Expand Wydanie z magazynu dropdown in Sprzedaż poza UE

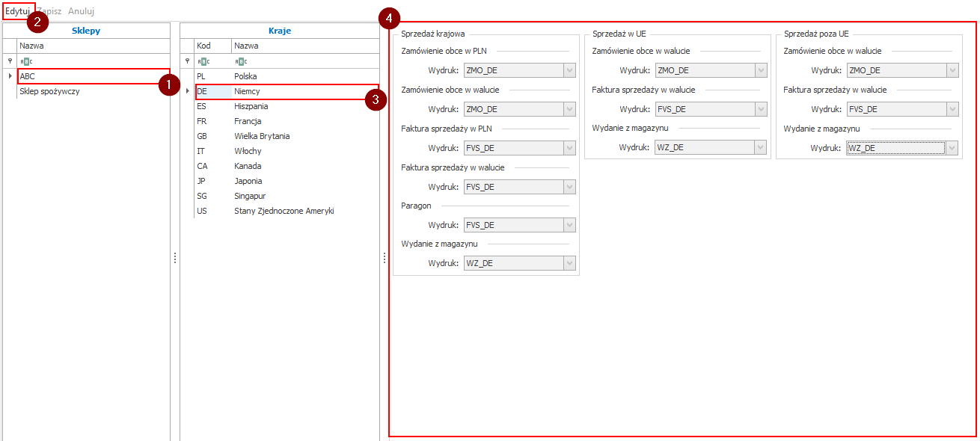[952, 148]
